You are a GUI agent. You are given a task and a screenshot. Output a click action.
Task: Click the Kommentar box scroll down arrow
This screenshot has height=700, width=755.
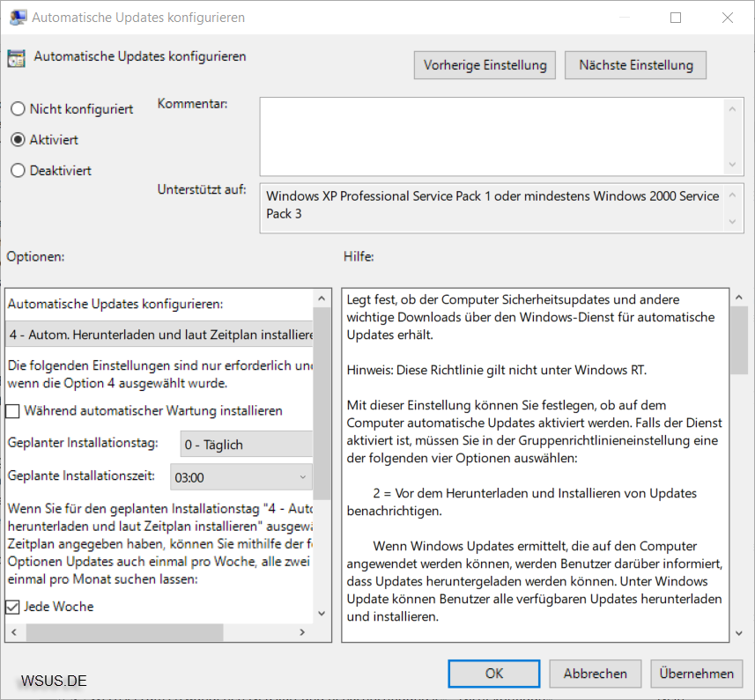(732, 165)
